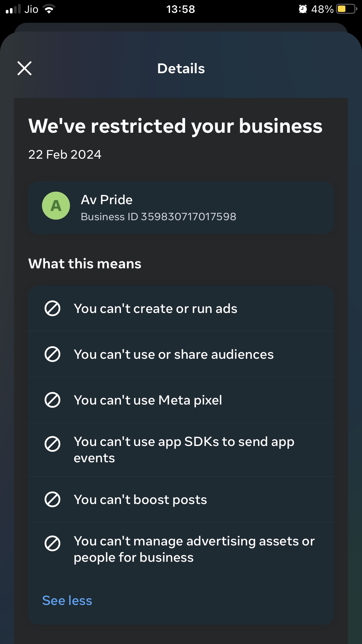Image resolution: width=362 pixels, height=644 pixels.
Task: Open the Av Pride business card
Action: (181, 208)
